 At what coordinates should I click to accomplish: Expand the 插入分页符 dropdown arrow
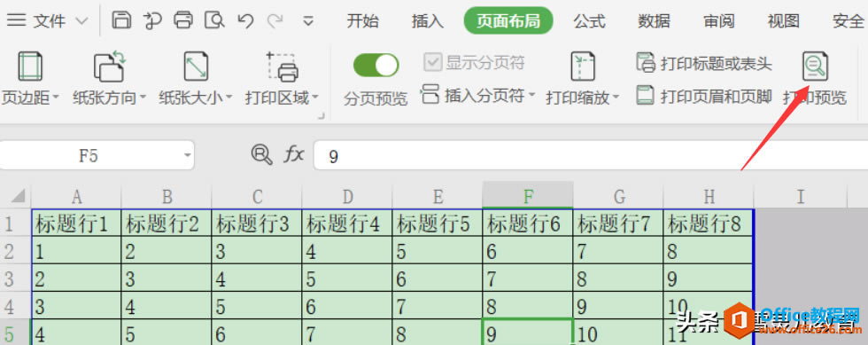tap(531, 96)
